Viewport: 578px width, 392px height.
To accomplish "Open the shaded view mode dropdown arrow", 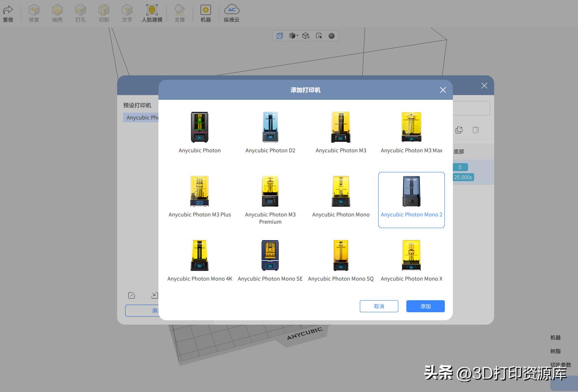I will pyautogui.click(x=297, y=36).
